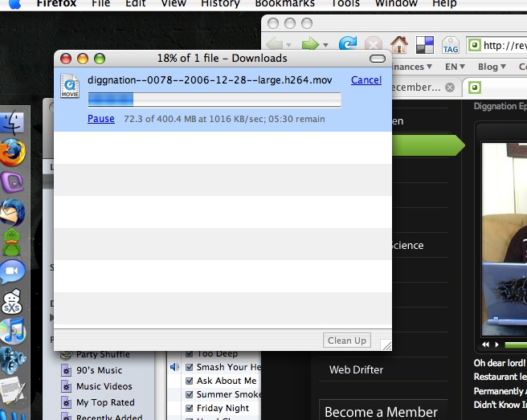This screenshot has width=527, height=420.
Task: Open iChat from the Dock
Action: [13, 271]
